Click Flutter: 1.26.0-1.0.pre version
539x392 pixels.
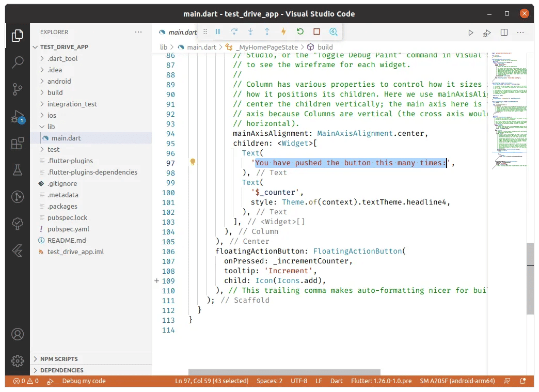click(381, 381)
